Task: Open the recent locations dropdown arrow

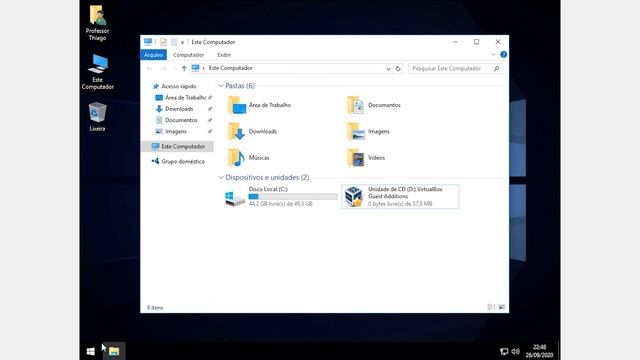Action: pos(174,69)
